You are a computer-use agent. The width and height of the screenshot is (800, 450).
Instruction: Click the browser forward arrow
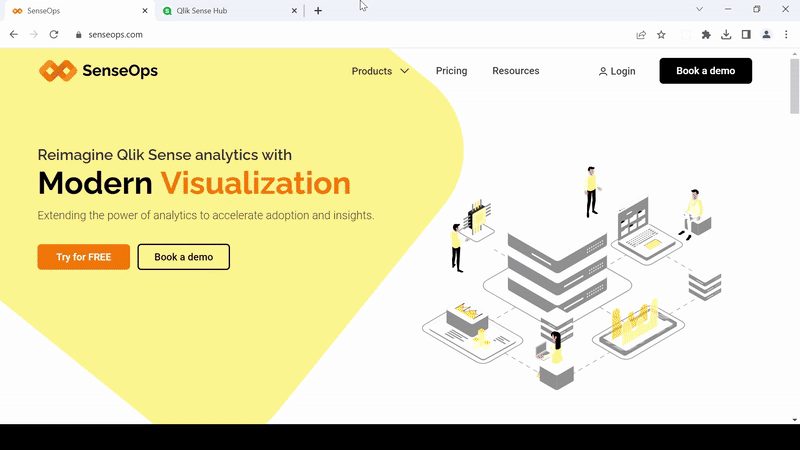coord(34,35)
